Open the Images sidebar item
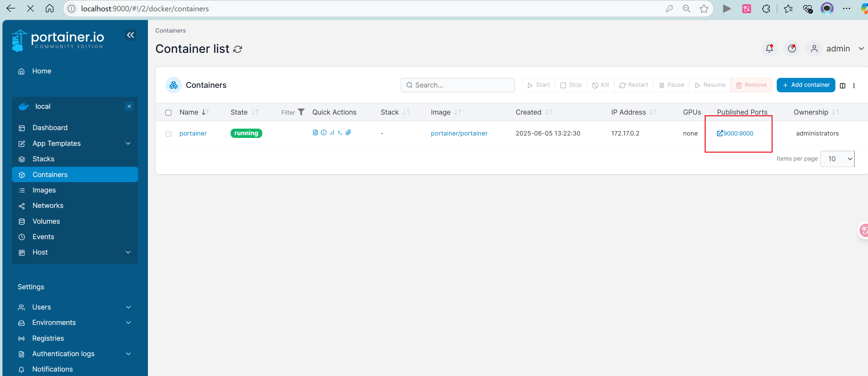 [75, 190]
